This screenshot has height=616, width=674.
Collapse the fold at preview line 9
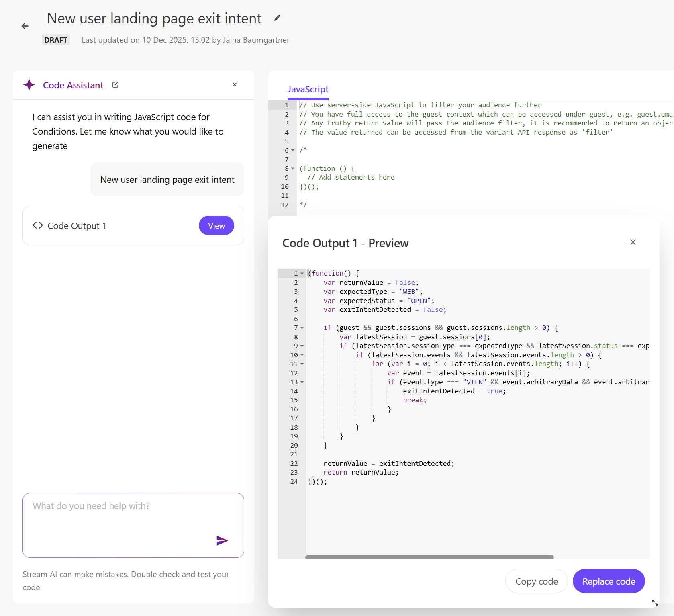[302, 346]
